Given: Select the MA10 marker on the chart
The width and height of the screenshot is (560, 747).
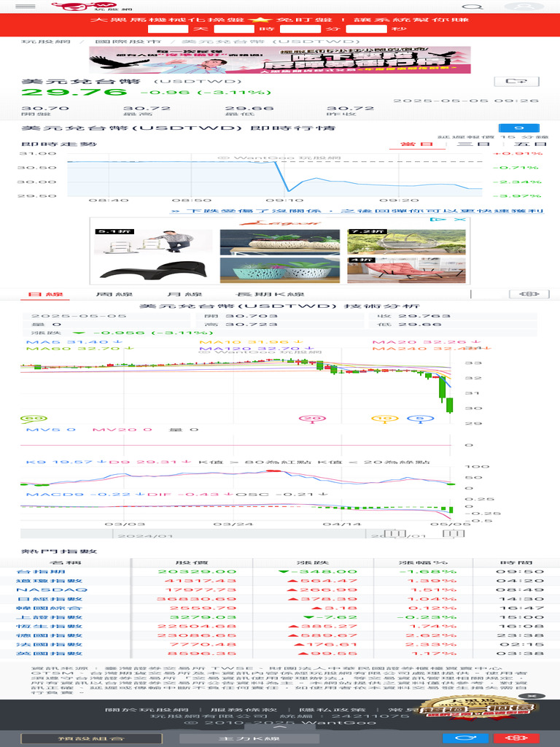Looking at the screenshot, I should [x=384, y=418].
